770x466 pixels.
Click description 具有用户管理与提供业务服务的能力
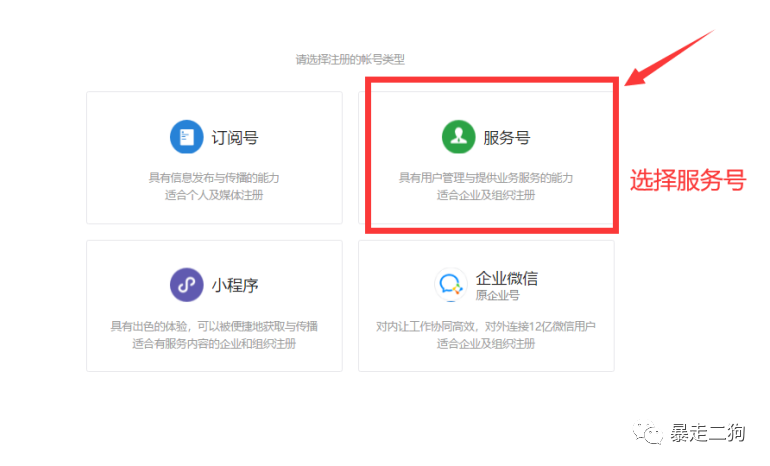(486, 178)
